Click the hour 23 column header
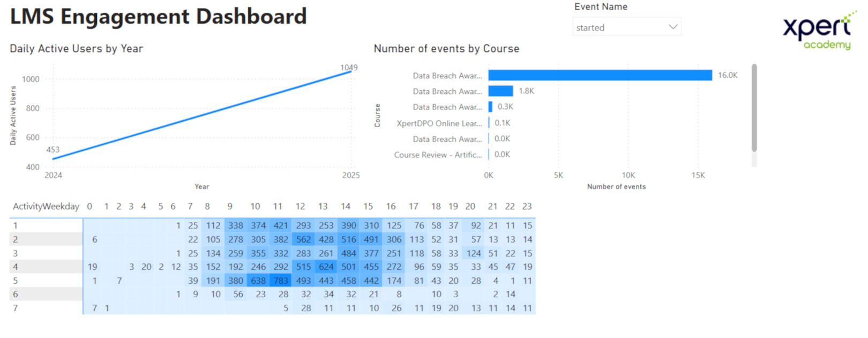 527,207
